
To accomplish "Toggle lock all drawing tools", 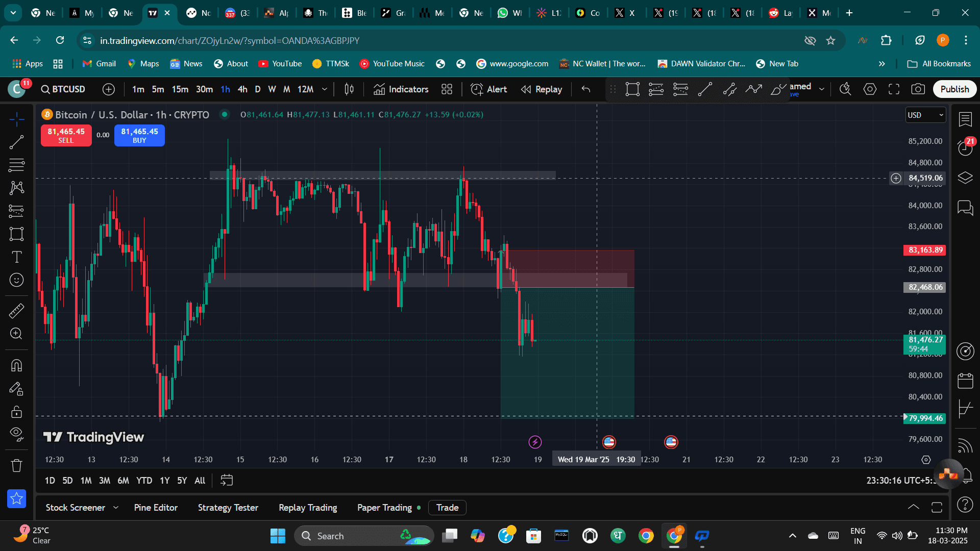I will click(x=16, y=412).
